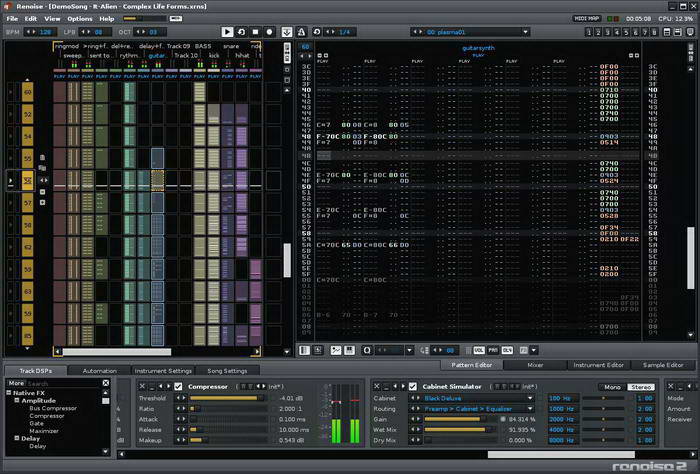Click the Stop playback button
Image resolution: width=700 pixels, height=474 pixels.
pos(255,32)
